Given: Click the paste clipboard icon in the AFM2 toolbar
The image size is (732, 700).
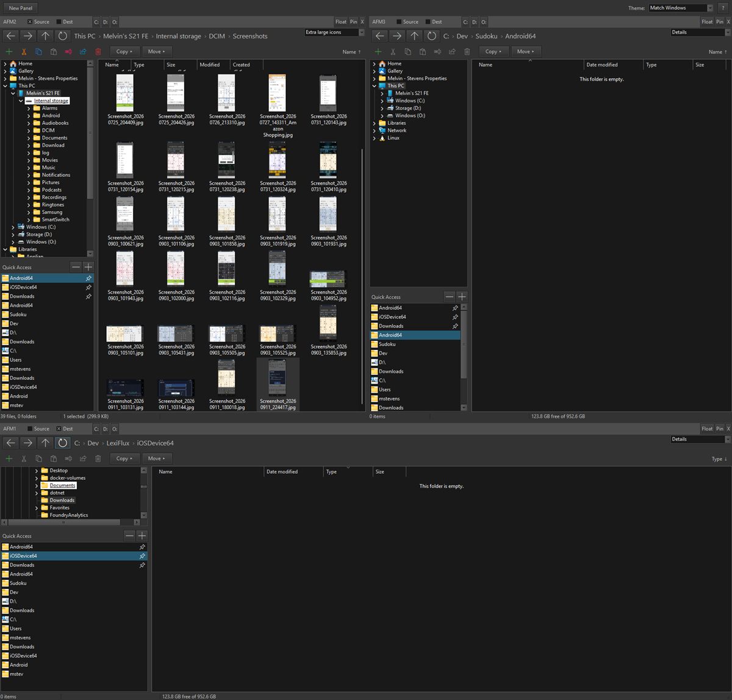Looking at the screenshot, I should (x=54, y=52).
